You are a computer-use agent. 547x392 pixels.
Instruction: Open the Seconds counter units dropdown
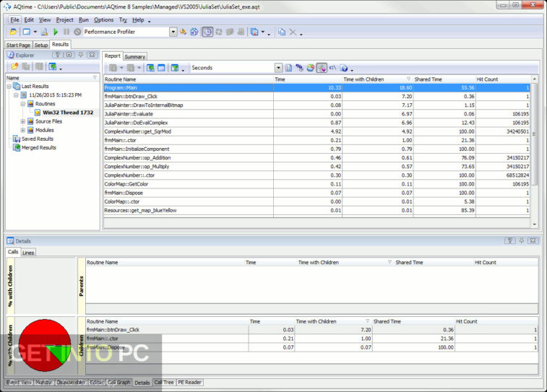coord(278,68)
